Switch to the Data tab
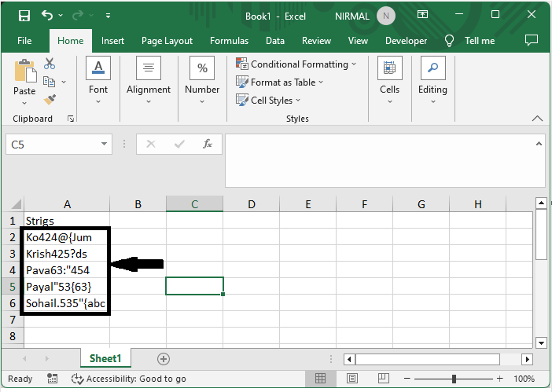This screenshot has height=392, width=552. (275, 41)
